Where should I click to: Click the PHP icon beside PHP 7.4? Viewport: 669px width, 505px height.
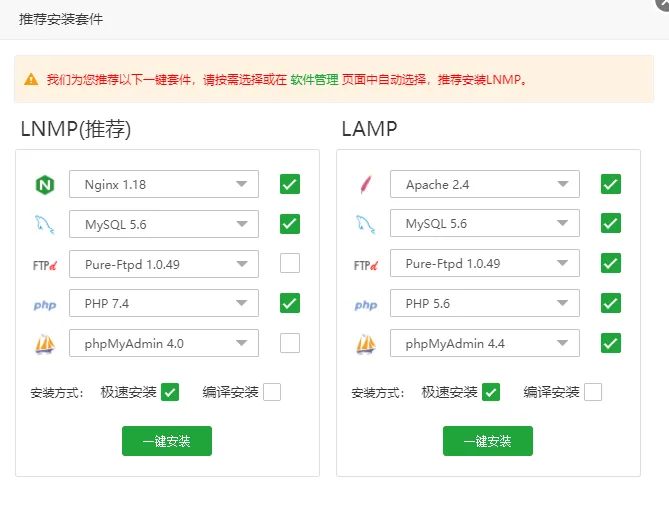[x=44, y=304]
